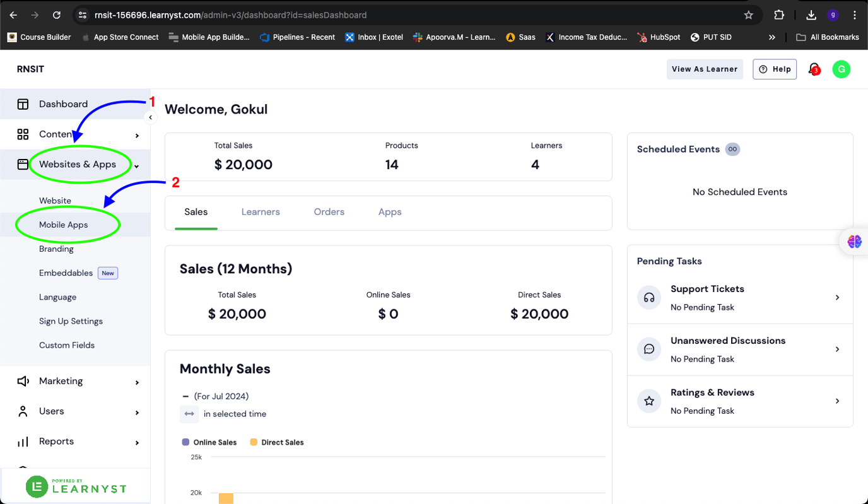Click the browser back arrow
The image size is (868, 504).
[13, 15]
